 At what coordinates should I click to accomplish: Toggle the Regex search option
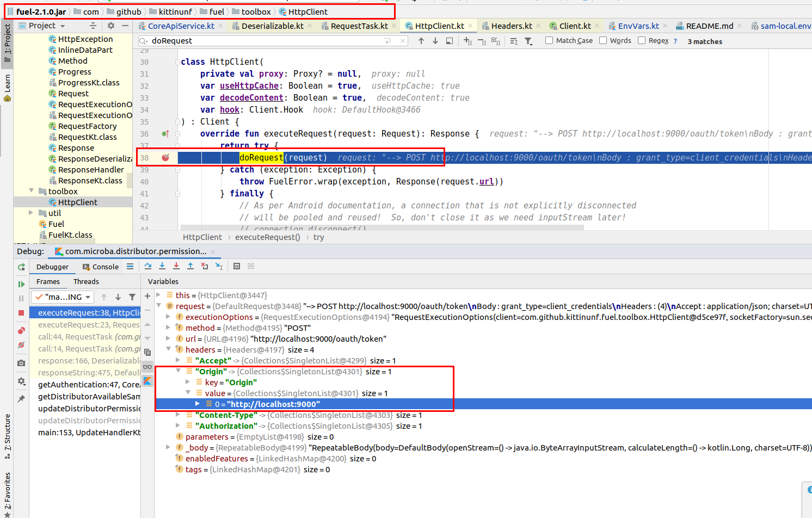coord(642,40)
